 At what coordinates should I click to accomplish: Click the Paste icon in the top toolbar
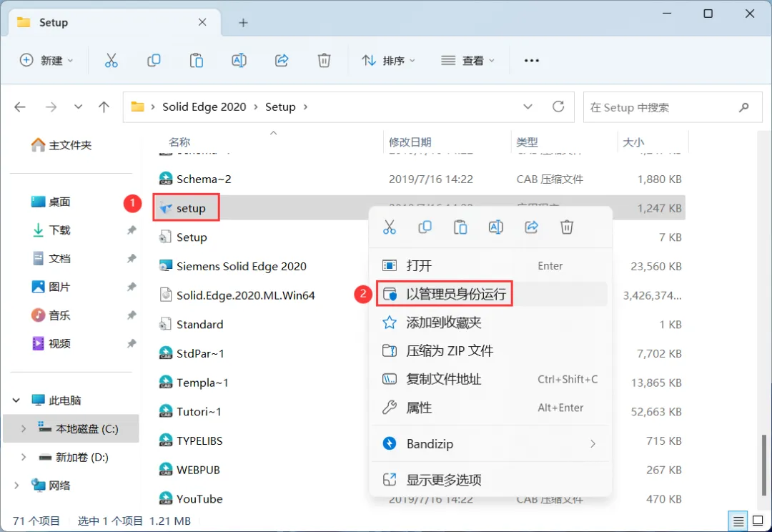tap(197, 61)
